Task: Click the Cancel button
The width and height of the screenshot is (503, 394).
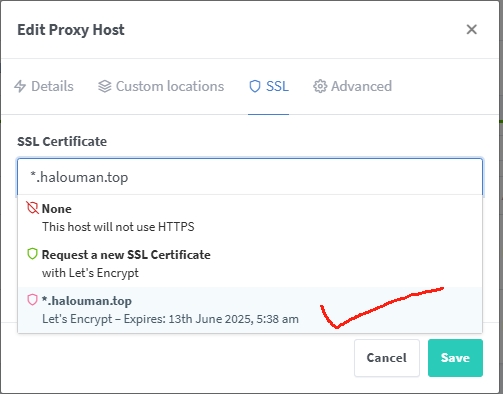Action: click(387, 358)
